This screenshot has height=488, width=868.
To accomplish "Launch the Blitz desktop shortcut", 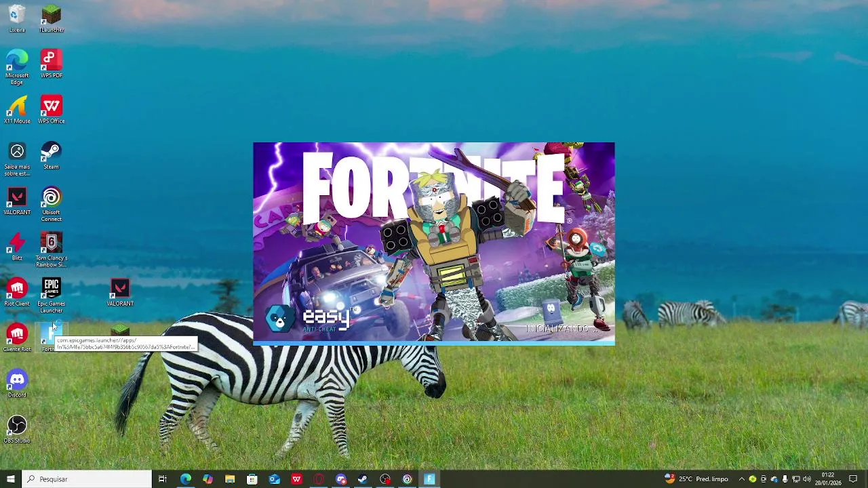I will point(17,247).
